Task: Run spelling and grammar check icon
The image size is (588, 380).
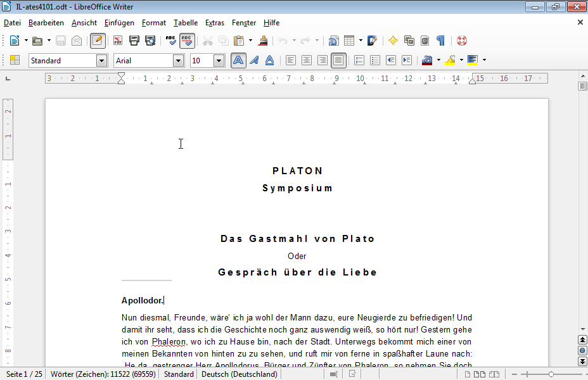Action: click(x=170, y=41)
